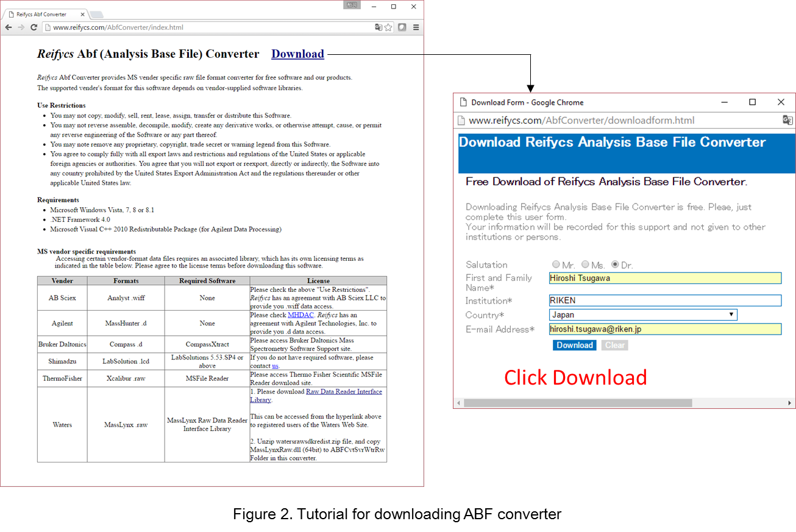The height and width of the screenshot is (532, 796).
Task: Open a new tab beside the Reifycs tab
Action: click(96, 15)
